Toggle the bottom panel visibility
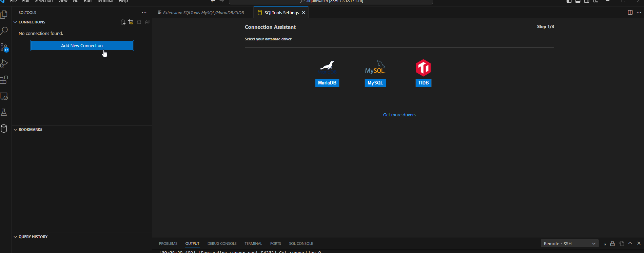This screenshot has width=644, height=253. 578,1
